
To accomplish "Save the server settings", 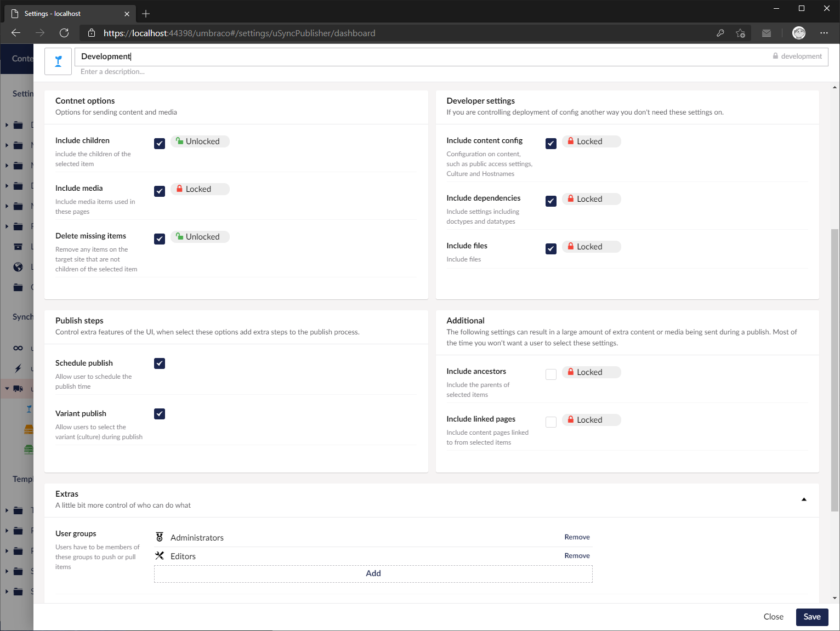I will [x=811, y=617].
